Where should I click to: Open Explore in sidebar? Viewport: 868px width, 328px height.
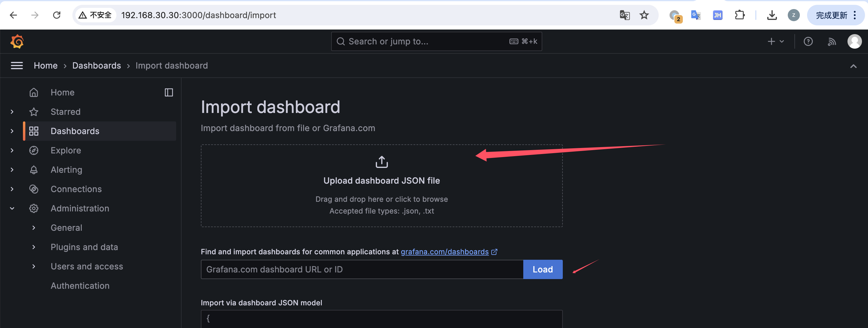[x=66, y=150]
